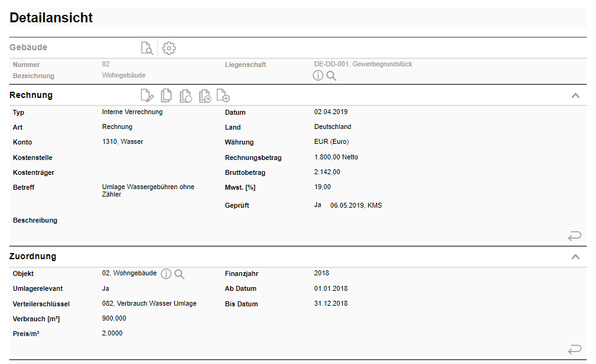The height and width of the screenshot is (364, 596).
Task: Show info for the Liegenschaft DE-DD-001
Action: tap(318, 75)
